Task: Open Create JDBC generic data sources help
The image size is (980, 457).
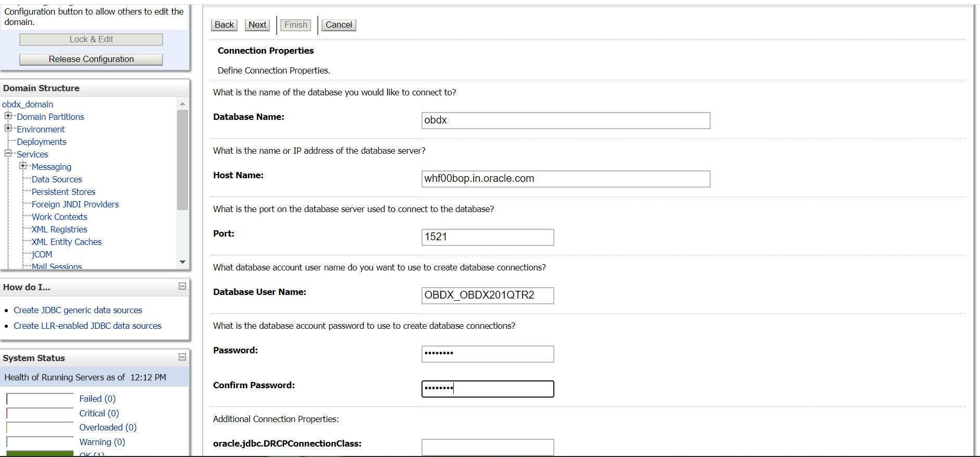Action: tap(78, 310)
